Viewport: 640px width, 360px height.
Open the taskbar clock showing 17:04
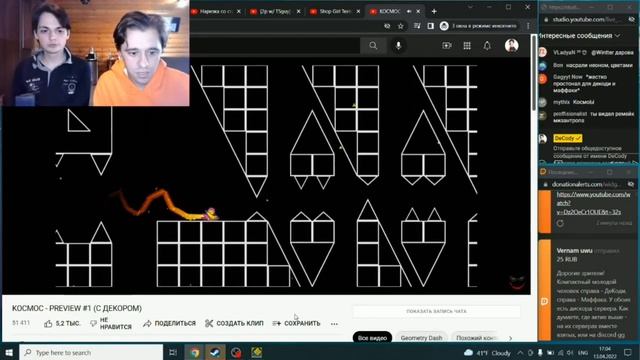605,352
